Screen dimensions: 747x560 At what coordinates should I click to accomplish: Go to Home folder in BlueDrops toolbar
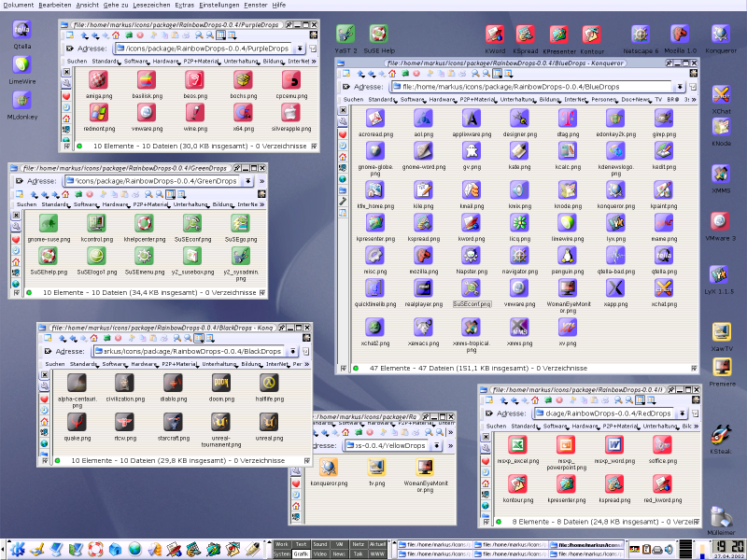(x=392, y=74)
